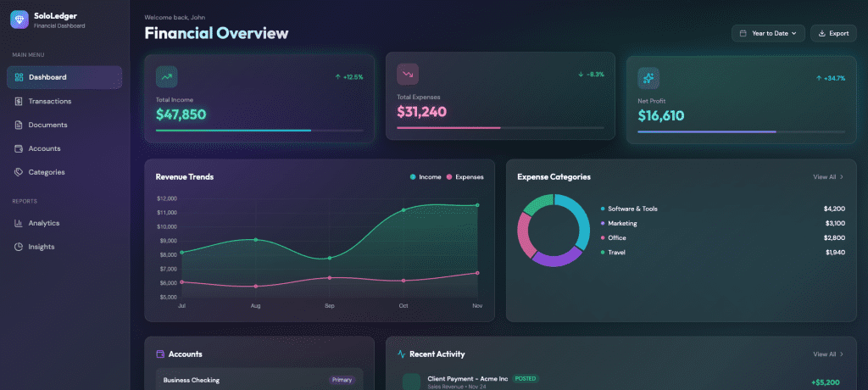The image size is (868, 390).
Task: Click the SoloLedger gem logo icon
Action: pyautogui.click(x=19, y=19)
